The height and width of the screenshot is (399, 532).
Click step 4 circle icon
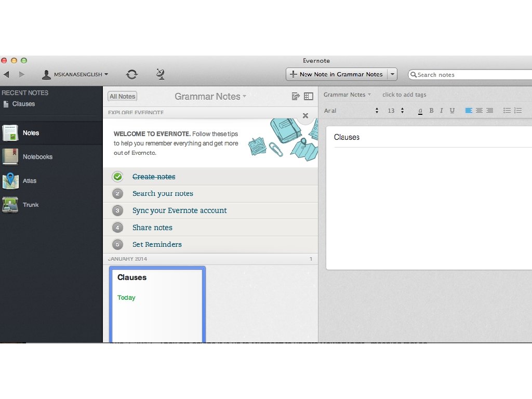coord(117,228)
